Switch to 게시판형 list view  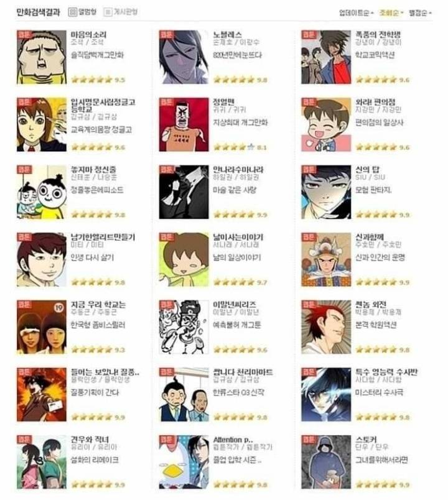121,12
